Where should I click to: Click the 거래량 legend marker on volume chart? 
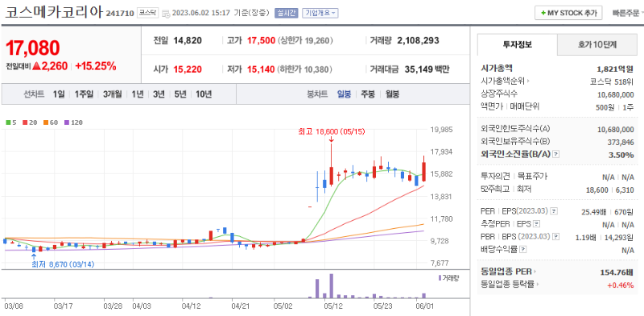coord(440,278)
